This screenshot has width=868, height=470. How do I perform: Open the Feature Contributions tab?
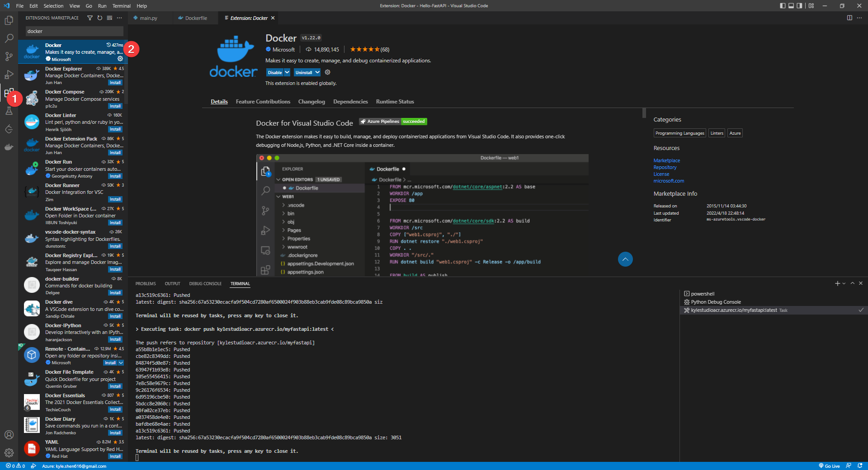click(x=263, y=102)
